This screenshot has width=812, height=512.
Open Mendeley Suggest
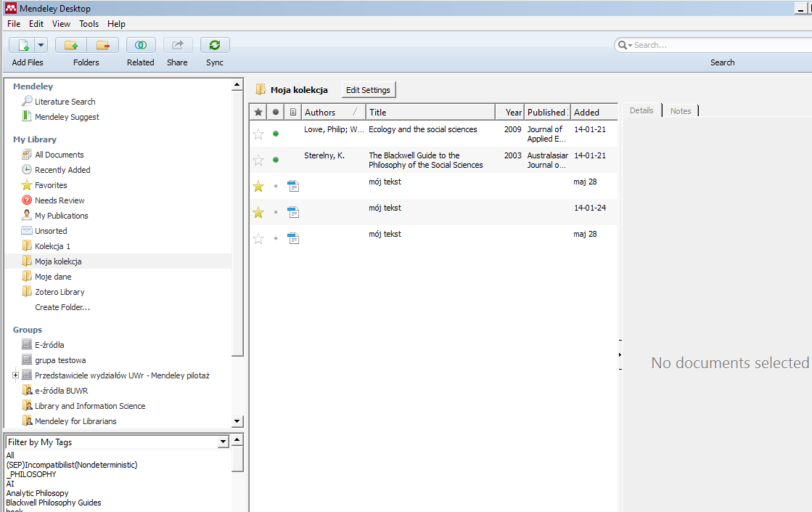[67, 117]
